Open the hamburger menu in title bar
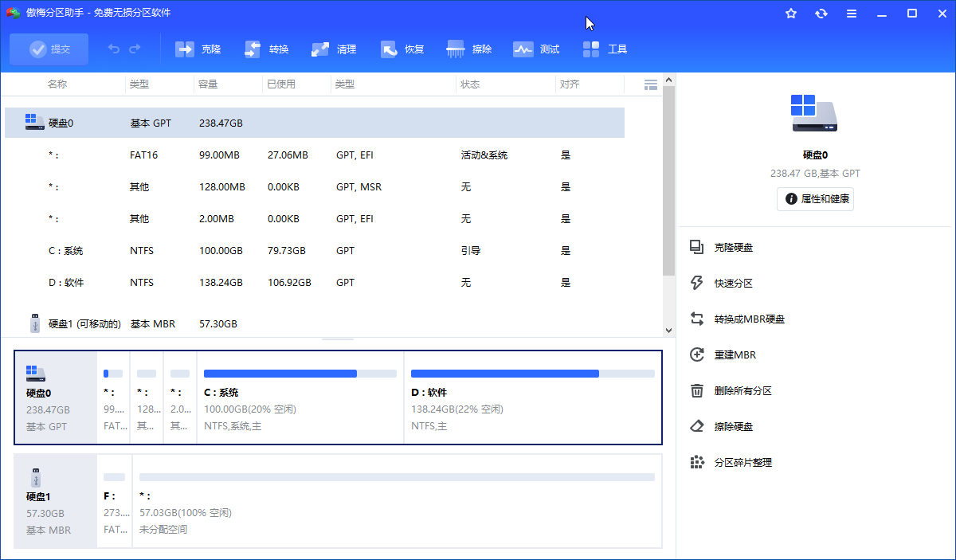The width and height of the screenshot is (956, 560). point(852,14)
